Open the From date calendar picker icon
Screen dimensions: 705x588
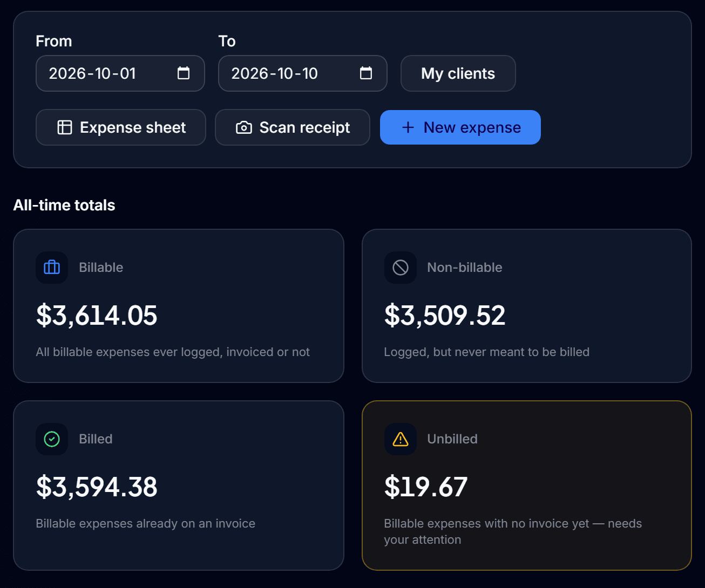point(184,73)
